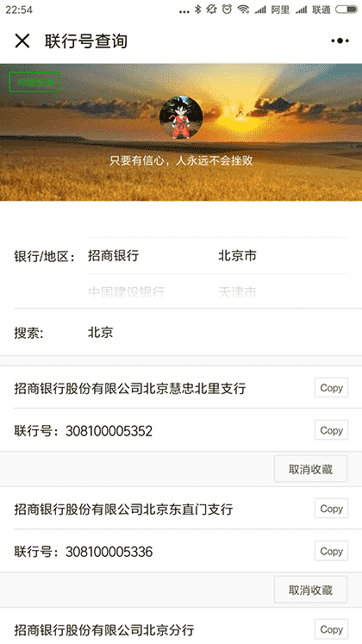Viewport: 362px width, 644px height.
Task: Tap the alarm clock status icon
Action: pos(227,9)
